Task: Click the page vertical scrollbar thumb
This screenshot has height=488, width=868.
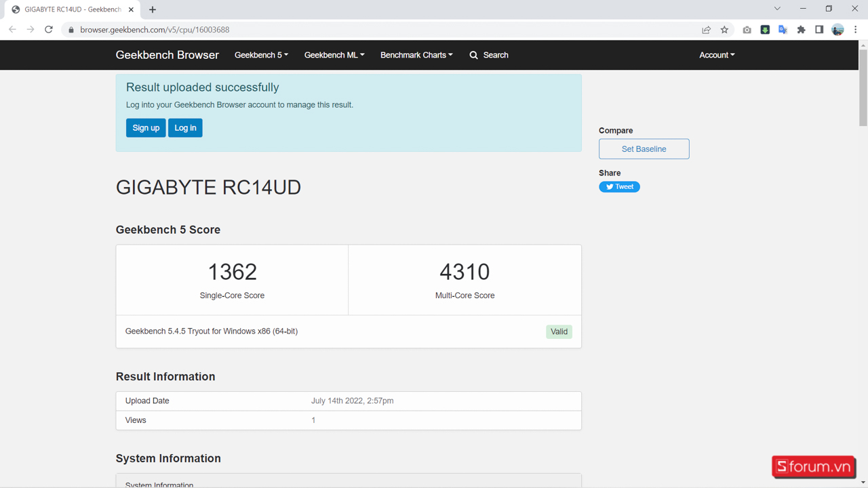Action: pos(863,88)
